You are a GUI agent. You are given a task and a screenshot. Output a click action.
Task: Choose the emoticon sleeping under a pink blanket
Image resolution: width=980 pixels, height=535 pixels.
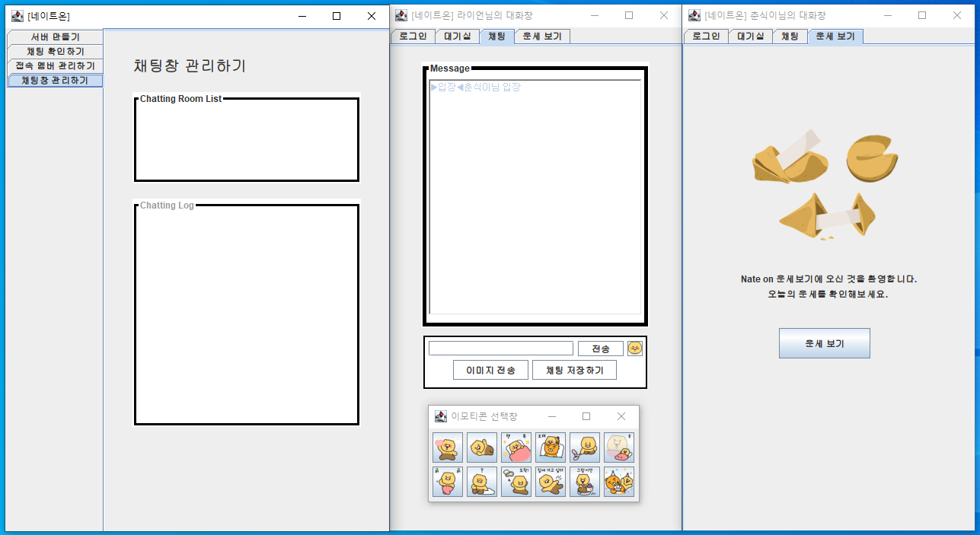pyautogui.click(x=516, y=447)
